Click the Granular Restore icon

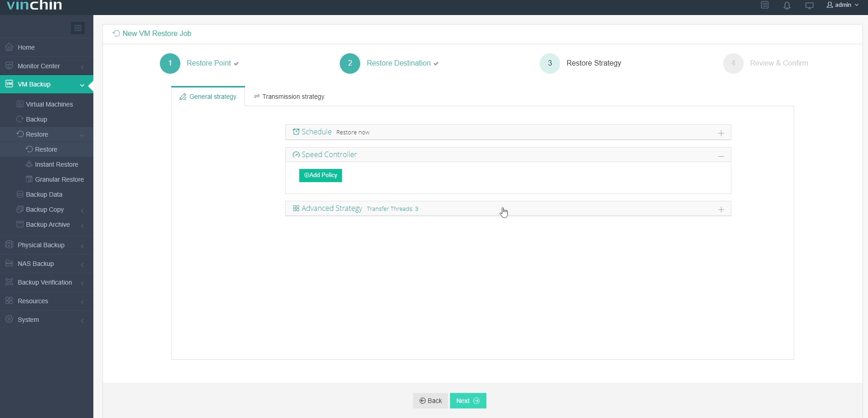coord(29,179)
